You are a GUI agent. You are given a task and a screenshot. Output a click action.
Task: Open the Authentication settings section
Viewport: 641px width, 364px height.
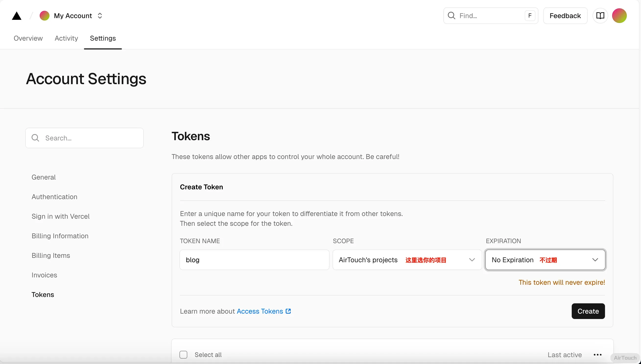click(x=54, y=197)
